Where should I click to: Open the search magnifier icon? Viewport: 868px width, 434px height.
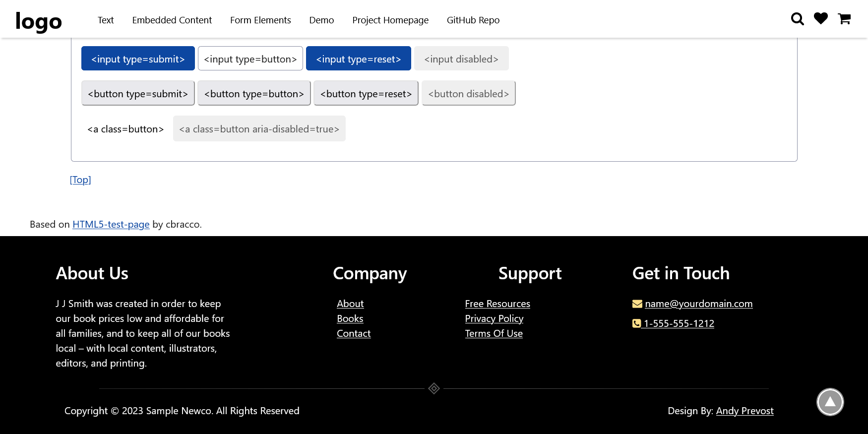point(797,19)
